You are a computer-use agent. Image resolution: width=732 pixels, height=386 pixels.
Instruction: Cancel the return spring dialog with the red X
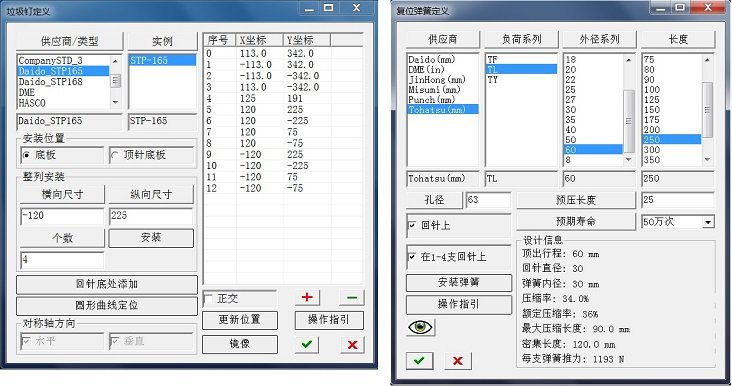click(x=458, y=360)
